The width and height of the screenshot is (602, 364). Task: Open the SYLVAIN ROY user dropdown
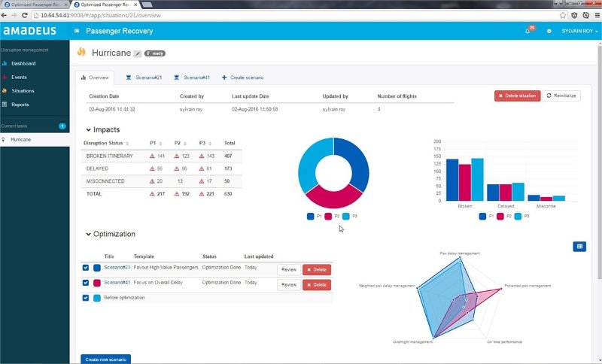[x=579, y=32]
